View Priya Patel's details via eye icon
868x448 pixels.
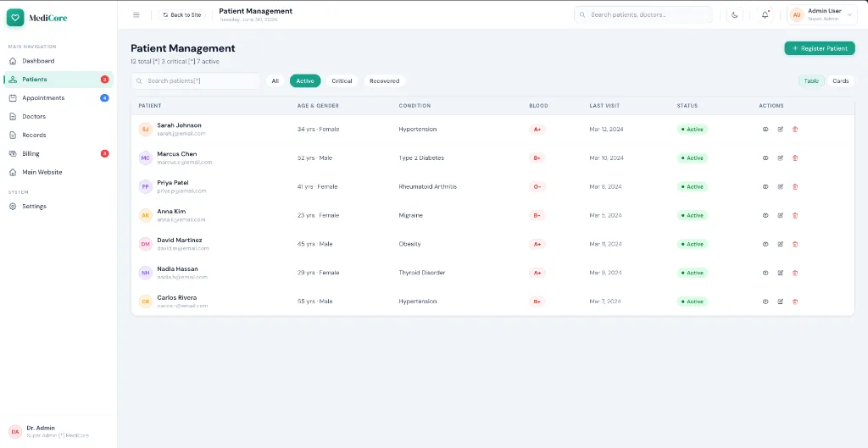pos(765,187)
